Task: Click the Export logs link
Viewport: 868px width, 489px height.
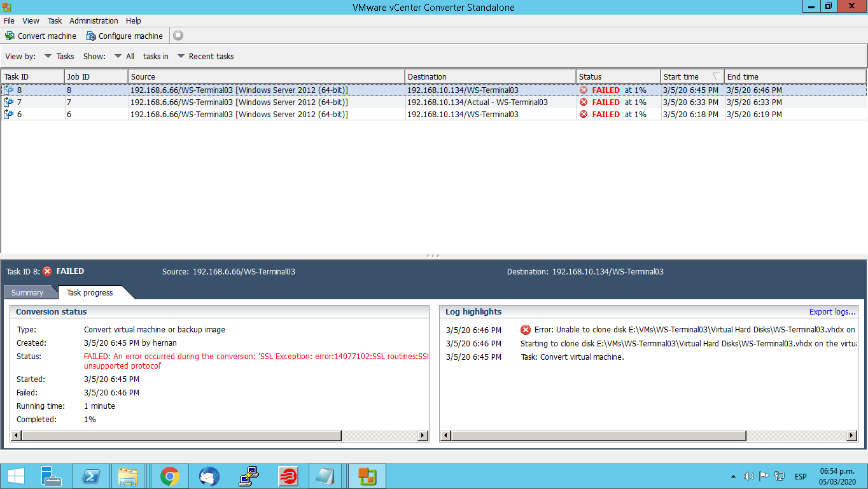Action: [832, 311]
